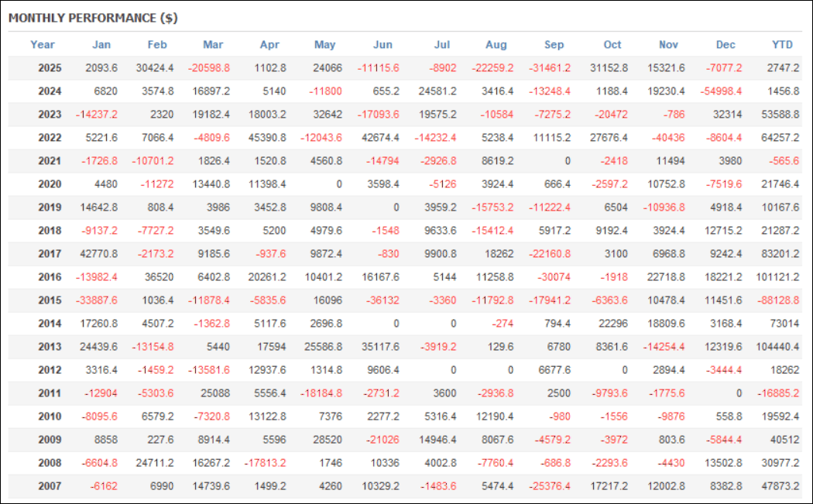Screen dimensions: 813x504
Task: Click the 101121.2 YTD total for 2016
Action: [774, 277]
